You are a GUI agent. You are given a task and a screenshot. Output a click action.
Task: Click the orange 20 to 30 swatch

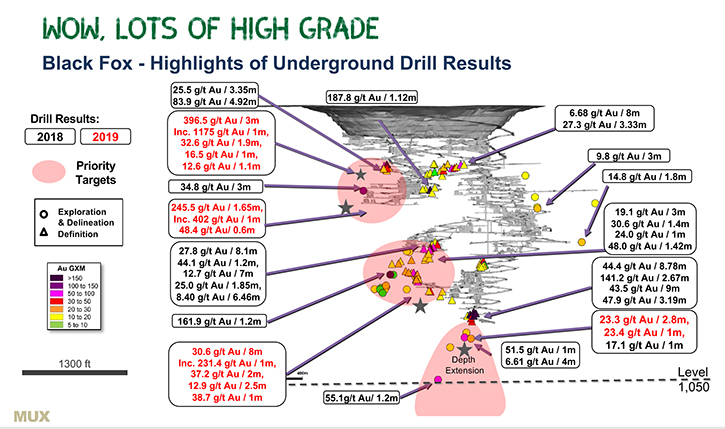click(x=57, y=309)
